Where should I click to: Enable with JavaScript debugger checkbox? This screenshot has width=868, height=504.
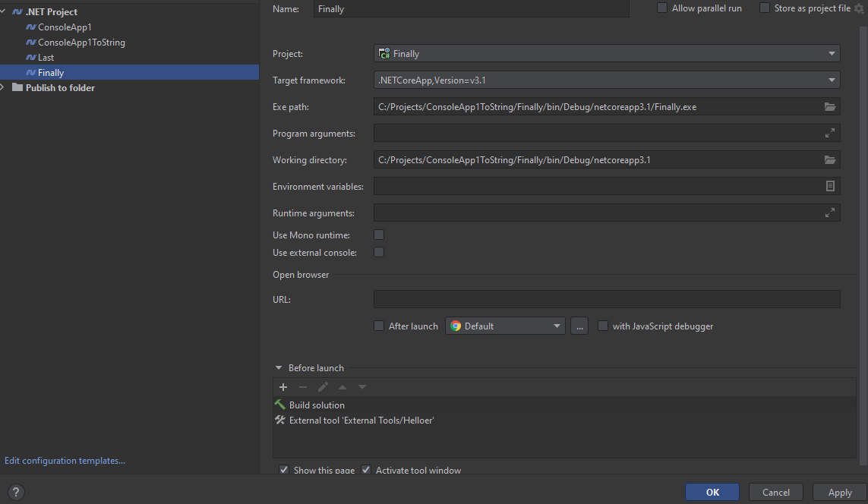[603, 326]
